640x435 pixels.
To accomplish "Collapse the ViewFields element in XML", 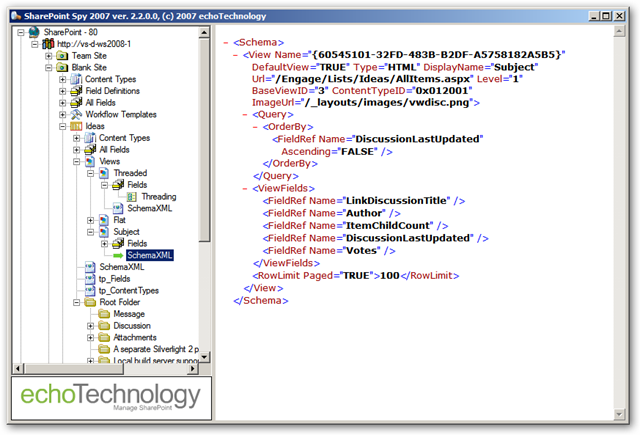I will (245, 189).
